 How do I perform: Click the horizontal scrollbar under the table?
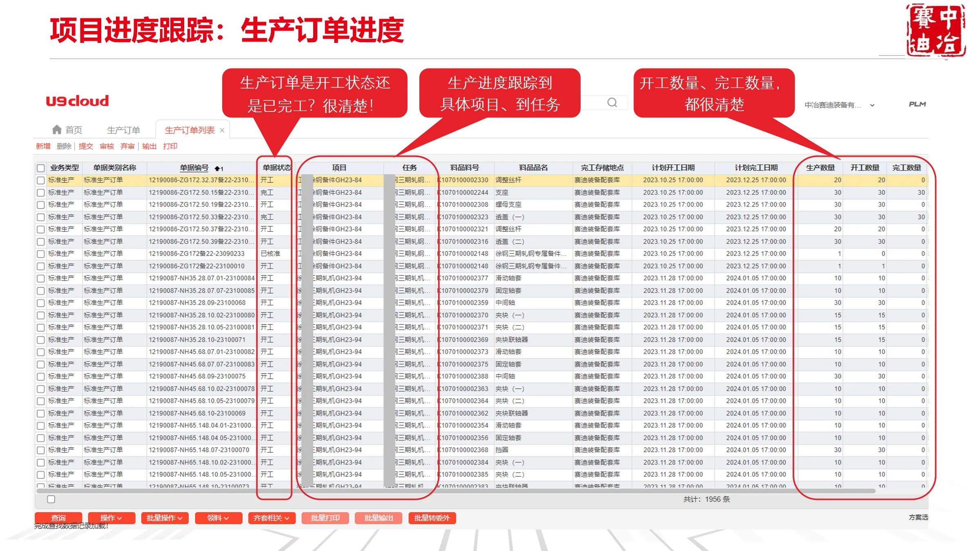pyautogui.click(x=456, y=491)
